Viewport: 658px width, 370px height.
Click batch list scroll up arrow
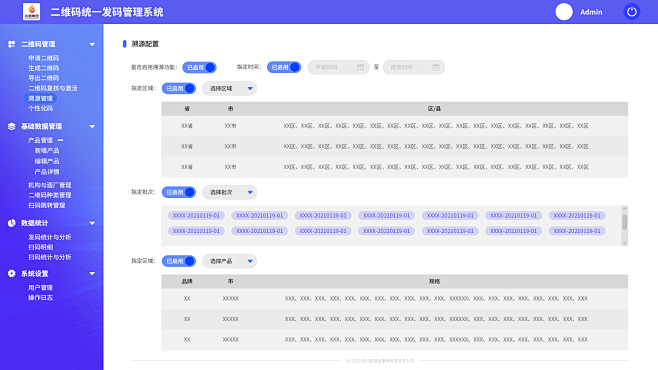coord(624,208)
